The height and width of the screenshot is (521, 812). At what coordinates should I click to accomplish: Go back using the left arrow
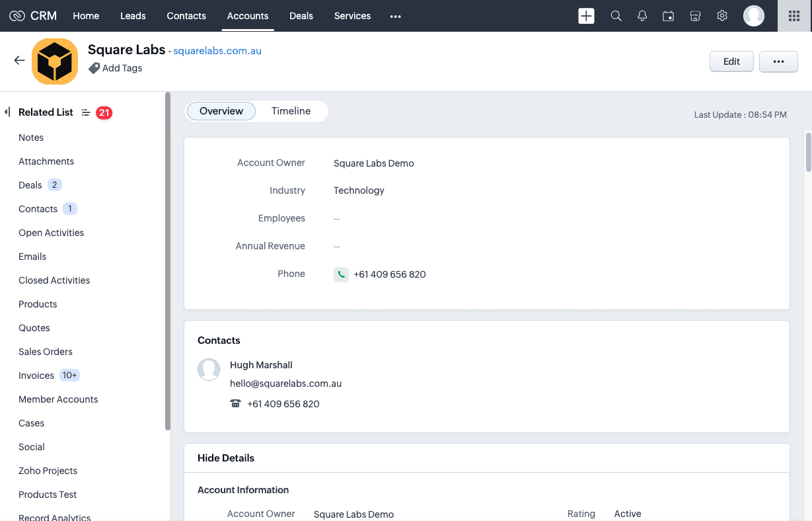(x=19, y=60)
